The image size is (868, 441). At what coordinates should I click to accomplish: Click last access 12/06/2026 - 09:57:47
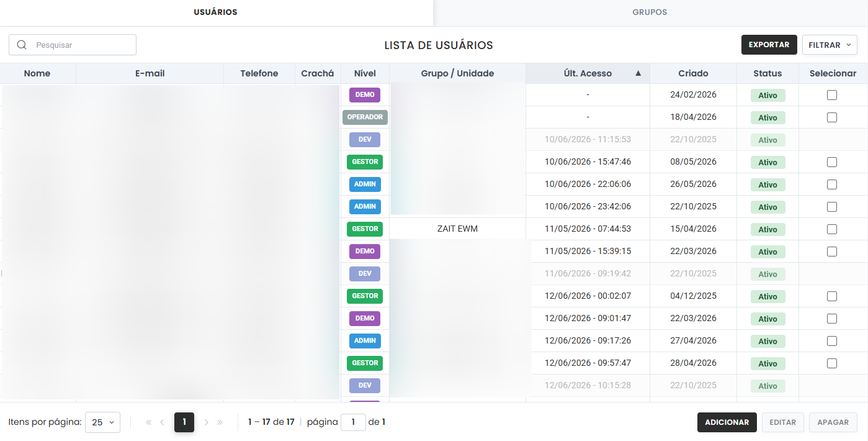pyautogui.click(x=588, y=363)
